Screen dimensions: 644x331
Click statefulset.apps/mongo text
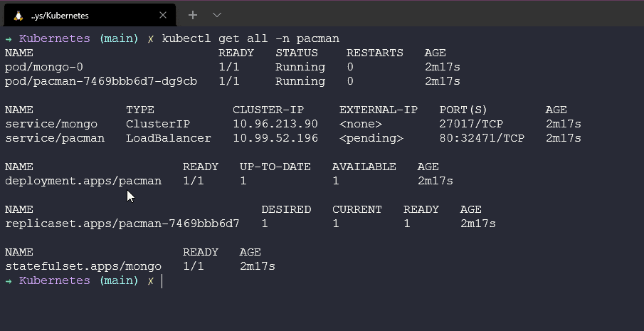pyautogui.click(x=83, y=266)
